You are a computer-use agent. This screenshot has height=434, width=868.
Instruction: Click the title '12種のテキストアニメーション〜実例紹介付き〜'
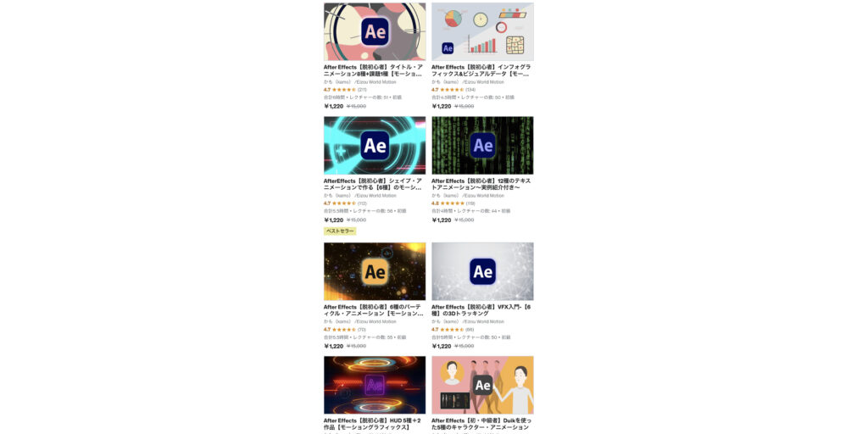coord(481,184)
